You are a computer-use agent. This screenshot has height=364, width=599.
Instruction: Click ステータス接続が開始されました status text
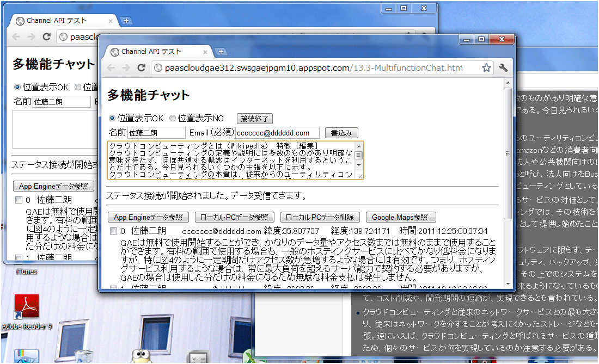(x=206, y=196)
